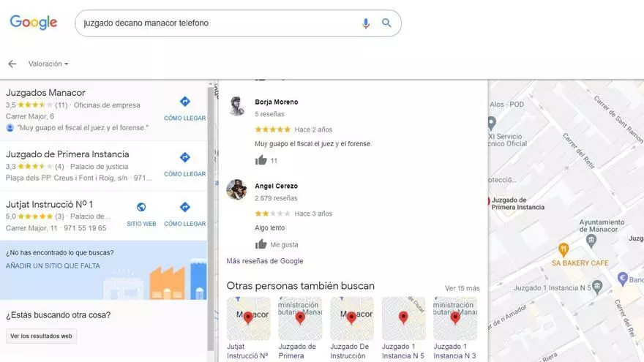Like Borja Moreno's review with thumbs up
This screenshot has height=362, width=644.
pyautogui.click(x=261, y=160)
